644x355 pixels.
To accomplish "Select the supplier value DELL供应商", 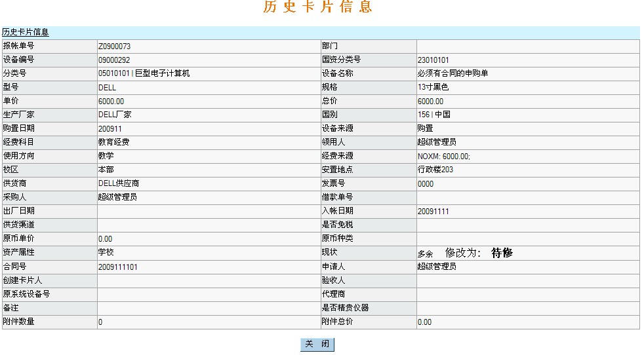I will tap(119, 183).
